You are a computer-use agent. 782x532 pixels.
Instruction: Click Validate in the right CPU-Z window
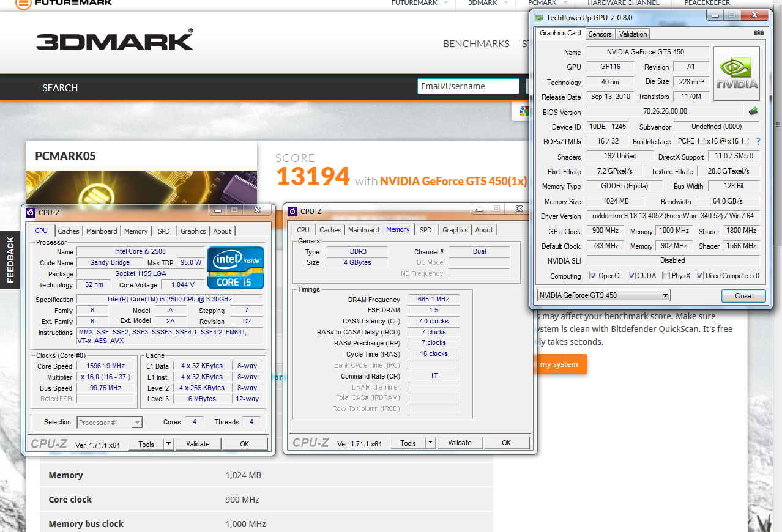click(x=460, y=443)
